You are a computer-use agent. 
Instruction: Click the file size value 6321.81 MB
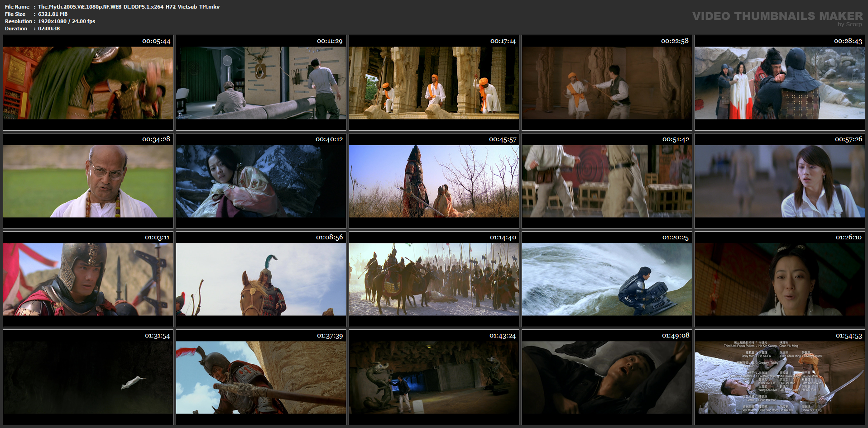point(53,14)
